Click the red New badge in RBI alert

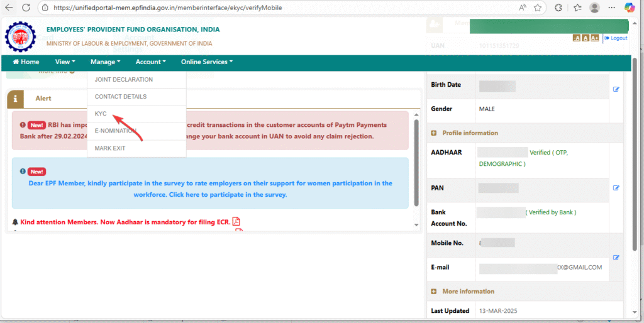(x=36, y=125)
